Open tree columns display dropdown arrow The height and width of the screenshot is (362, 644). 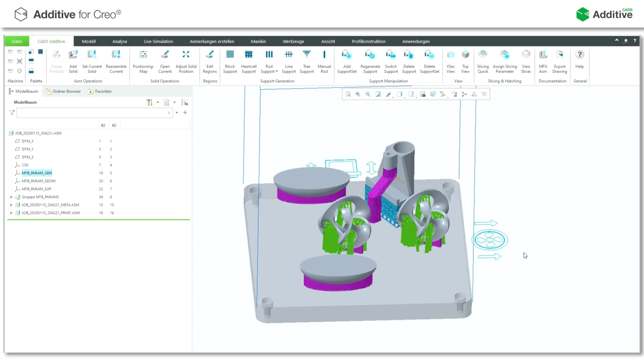click(x=175, y=102)
